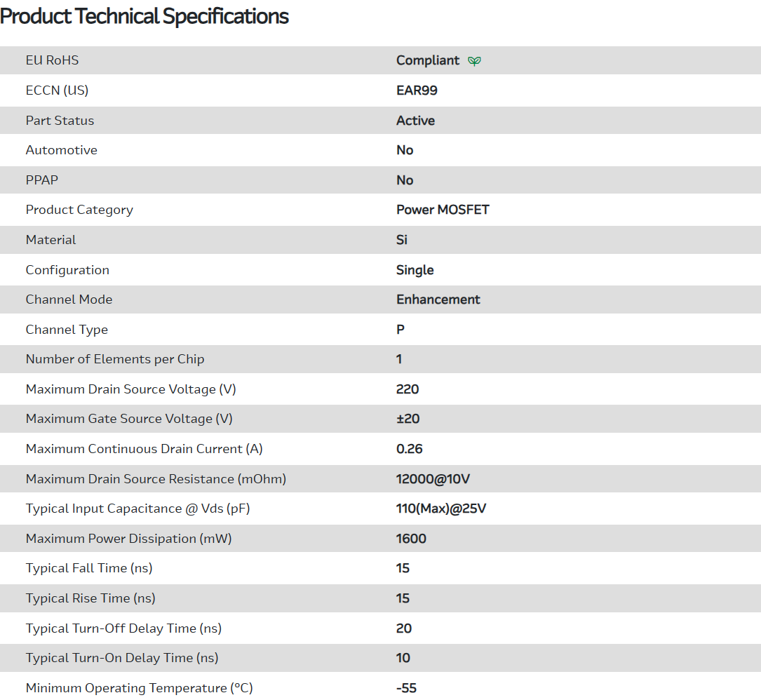The image size is (761, 700).
Task: Click the Number of Elements per Chip label
Action: 115,359
